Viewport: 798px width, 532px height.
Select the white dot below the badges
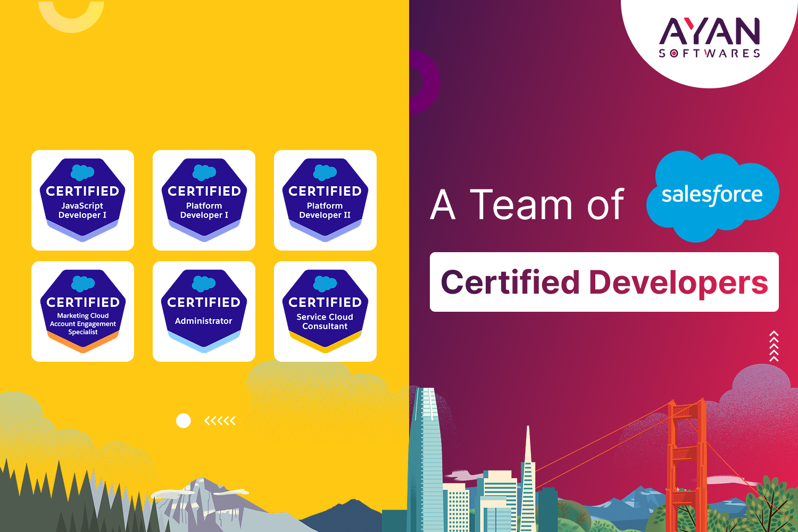(x=184, y=421)
